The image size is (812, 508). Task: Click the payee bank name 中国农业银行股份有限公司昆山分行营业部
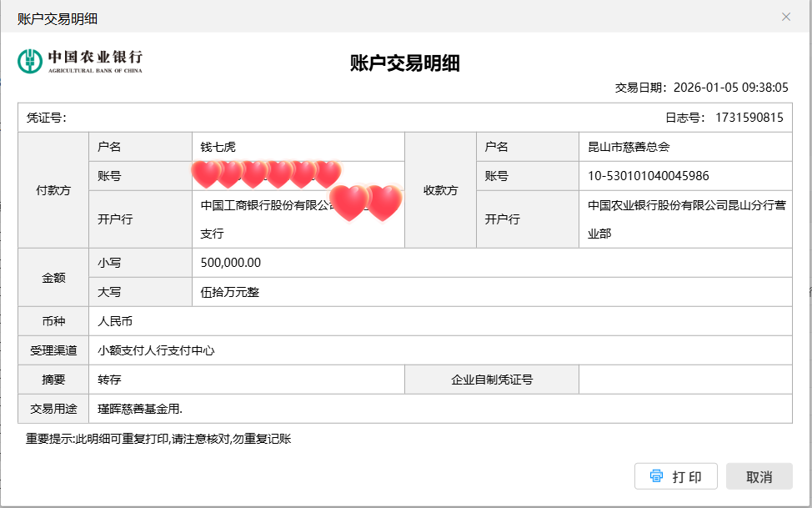point(685,219)
